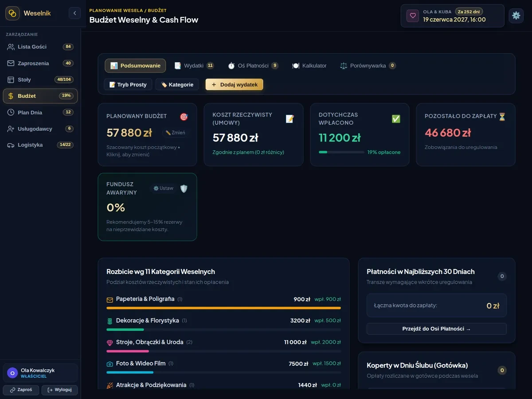Click Dodaj wydatek to add an expense
Viewport: 532px width, 399px height.
(235, 85)
